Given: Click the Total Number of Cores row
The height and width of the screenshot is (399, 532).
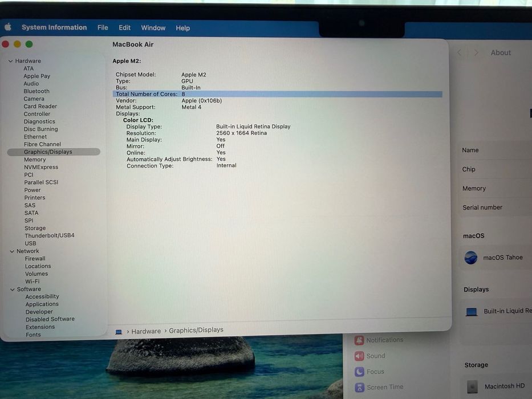Looking at the screenshot, I should click(x=277, y=94).
